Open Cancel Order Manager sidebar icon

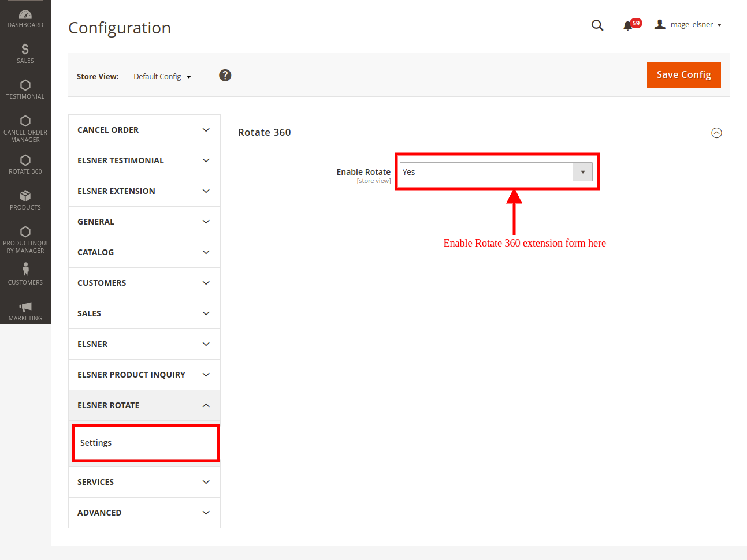(x=25, y=128)
